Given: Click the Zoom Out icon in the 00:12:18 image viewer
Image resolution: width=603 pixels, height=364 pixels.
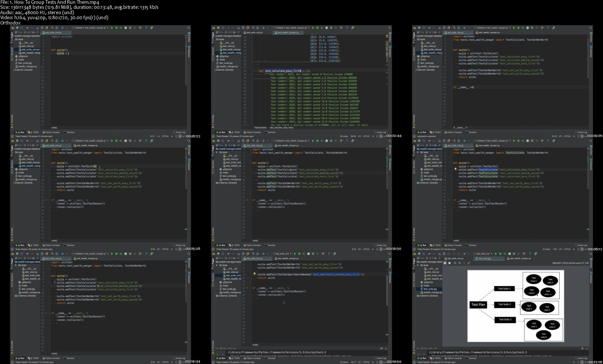Looking at the screenshot, I should (460, 263).
